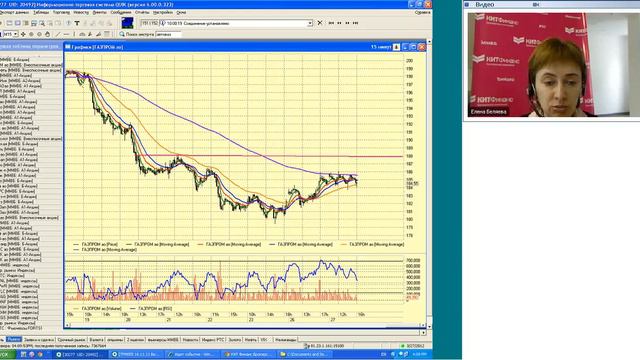The image size is (640, 360).
Task: Click the ГАЗПРОМ ао [RSI] legend entry
Action: point(151,309)
